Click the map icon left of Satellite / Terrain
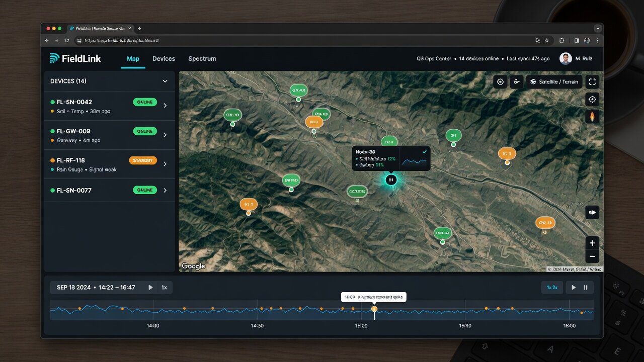 pos(517,82)
